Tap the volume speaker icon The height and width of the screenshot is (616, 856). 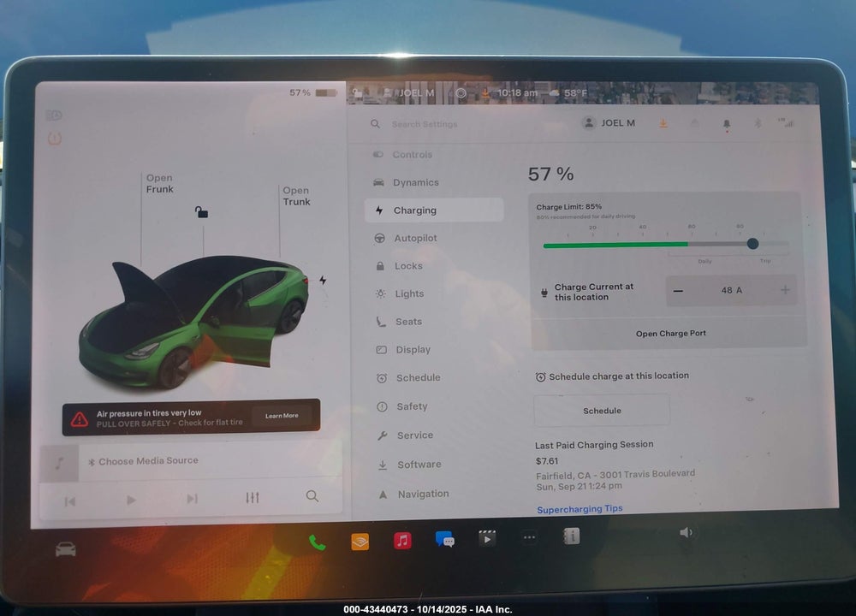686,532
